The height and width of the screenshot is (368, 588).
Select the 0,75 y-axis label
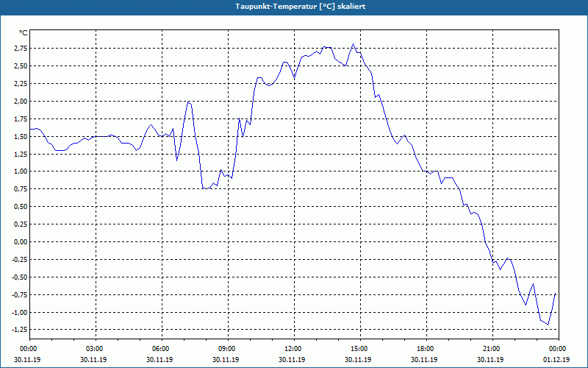tap(21, 189)
